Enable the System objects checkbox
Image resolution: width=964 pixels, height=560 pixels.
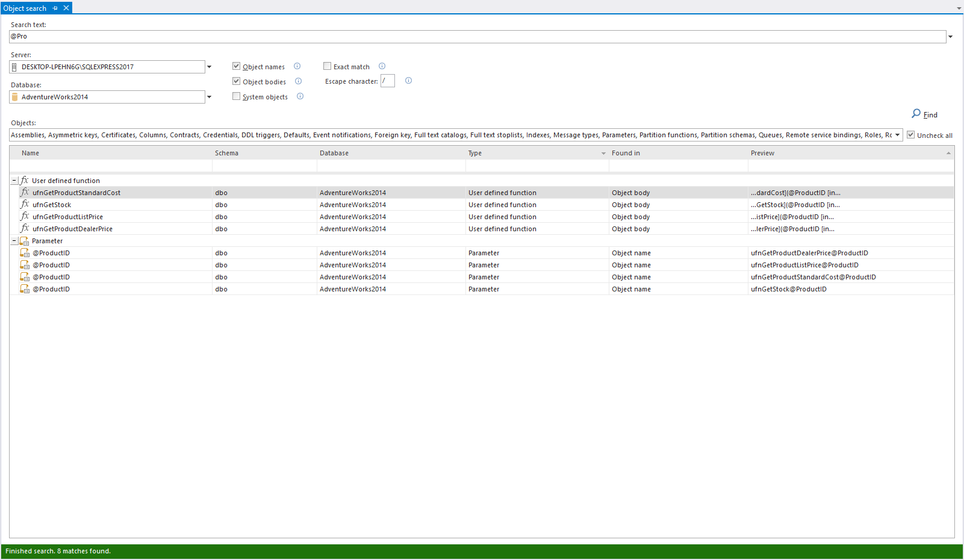[236, 96]
